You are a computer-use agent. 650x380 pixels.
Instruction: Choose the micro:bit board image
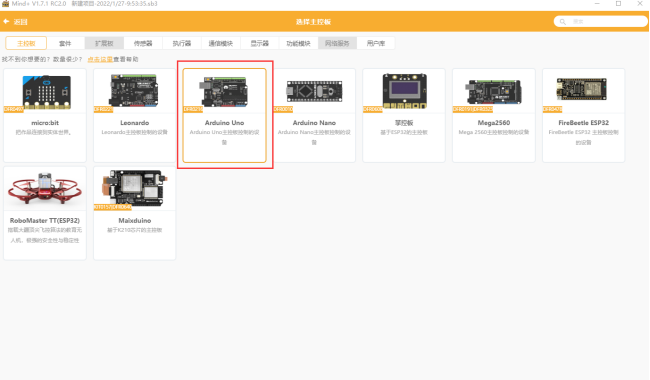coord(45,92)
